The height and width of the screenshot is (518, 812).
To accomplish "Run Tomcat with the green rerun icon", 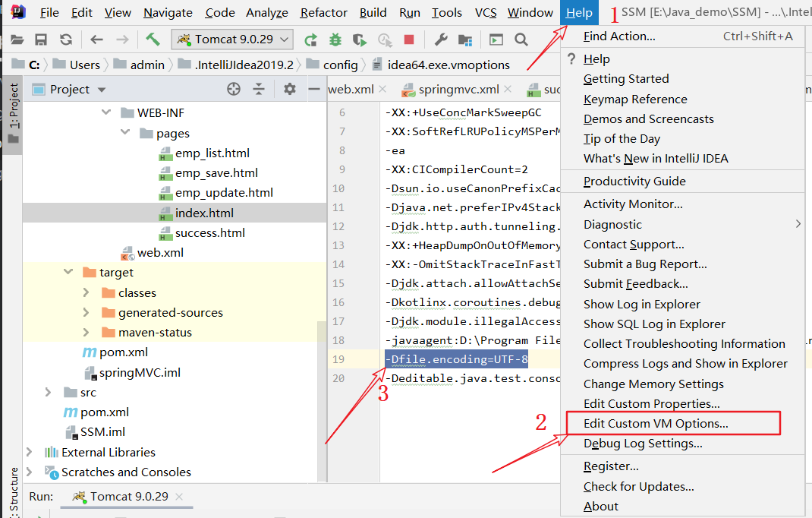I will point(310,39).
